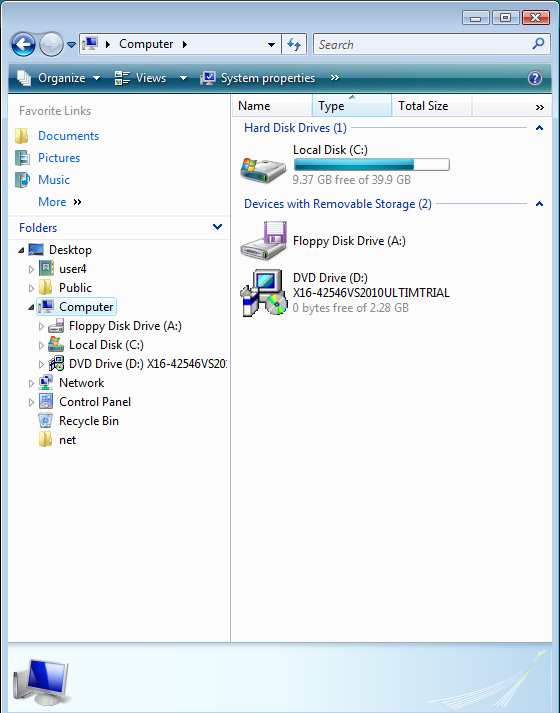560x713 pixels.
Task: Collapse the Hard Disk Drives group
Action: click(x=539, y=128)
